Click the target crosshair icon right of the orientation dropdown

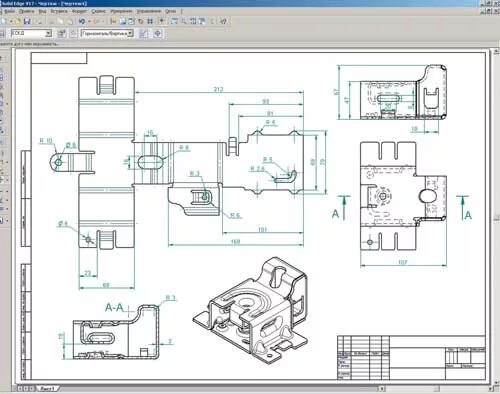[x=158, y=33]
